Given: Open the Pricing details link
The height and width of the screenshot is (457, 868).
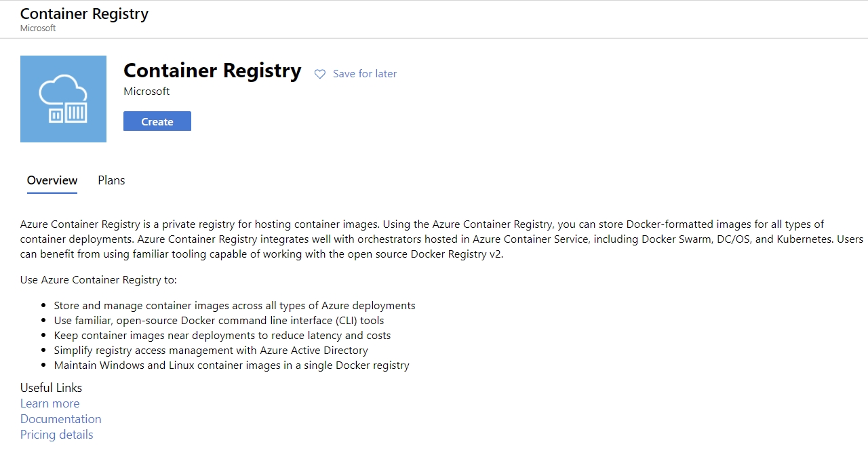Looking at the screenshot, I should pyautogui.click(x=56, y=435).
